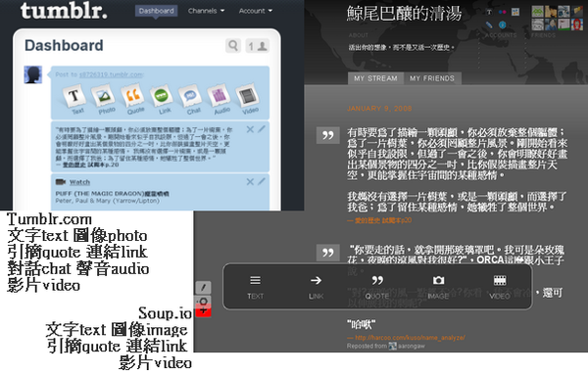Open the s8726319.tumblr.com link
This screenshot has height=375, width=588.
point(111,74)
